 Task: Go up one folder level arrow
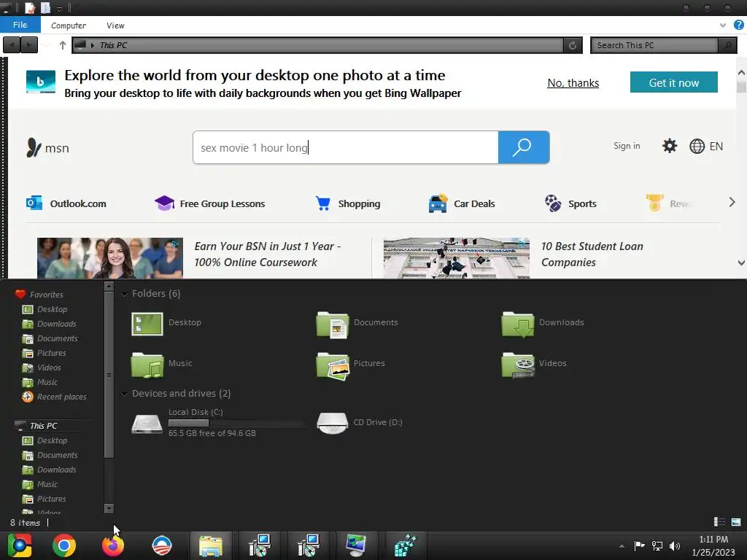point(63,45)
